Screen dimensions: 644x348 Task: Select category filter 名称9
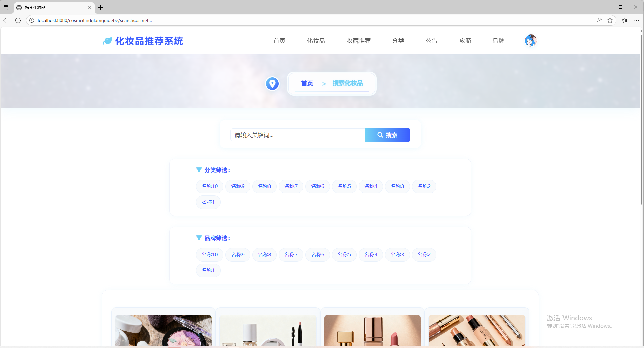[238, 186]
